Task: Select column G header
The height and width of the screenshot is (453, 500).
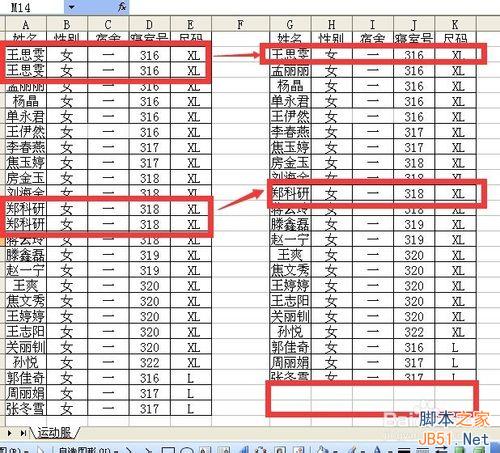Action: pyautogui.click(x=290, y=25)
